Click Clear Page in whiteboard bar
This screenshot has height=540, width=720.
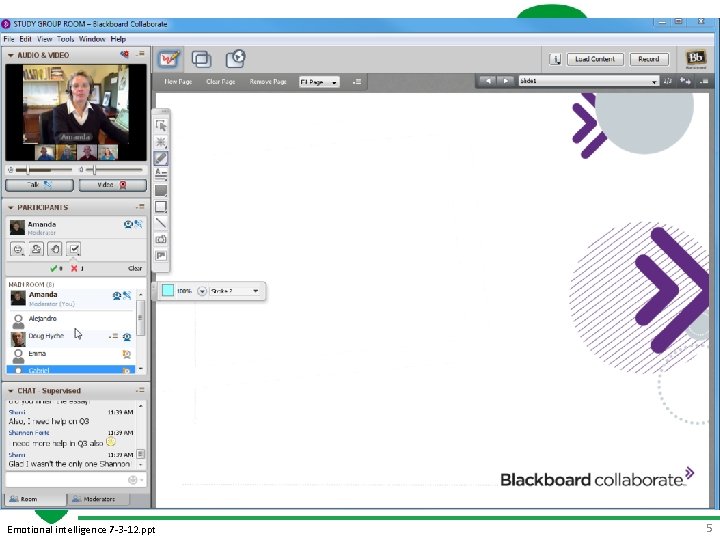[221, 82]
